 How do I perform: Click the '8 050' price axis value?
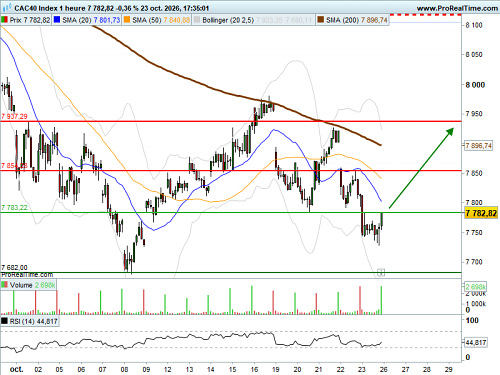pos(474,55)
